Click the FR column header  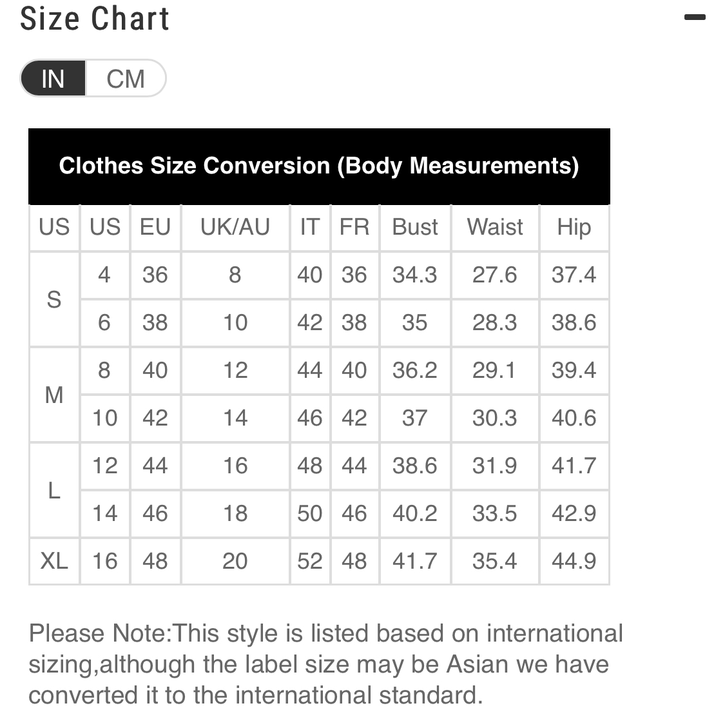[354, 228]
